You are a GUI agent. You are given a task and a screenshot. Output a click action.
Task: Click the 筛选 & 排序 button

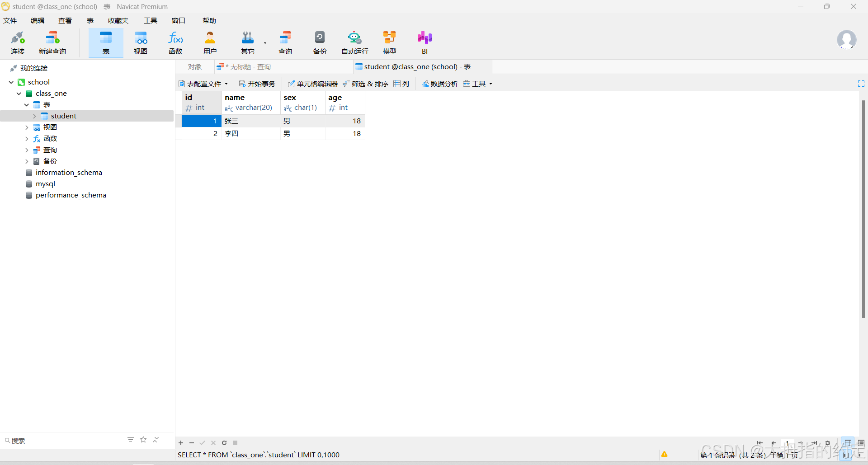(366, 84)
